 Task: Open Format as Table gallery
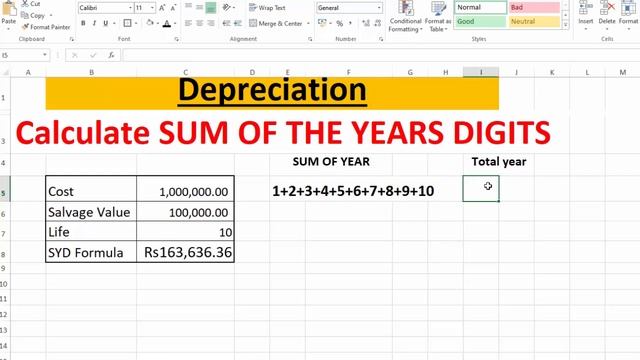click(438, 16)
